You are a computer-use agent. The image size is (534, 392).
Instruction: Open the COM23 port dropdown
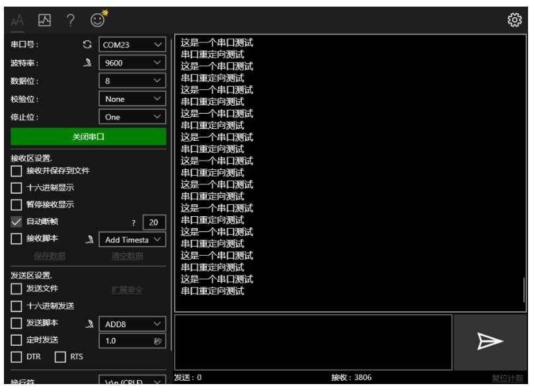coord(132,44)
